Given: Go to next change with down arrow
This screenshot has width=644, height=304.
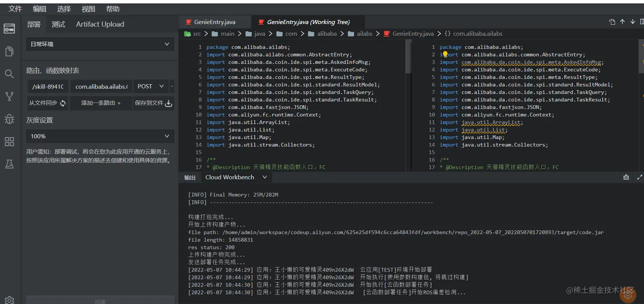Looking at the screenshot, I should pyautogui.click(x=632, y=22).
